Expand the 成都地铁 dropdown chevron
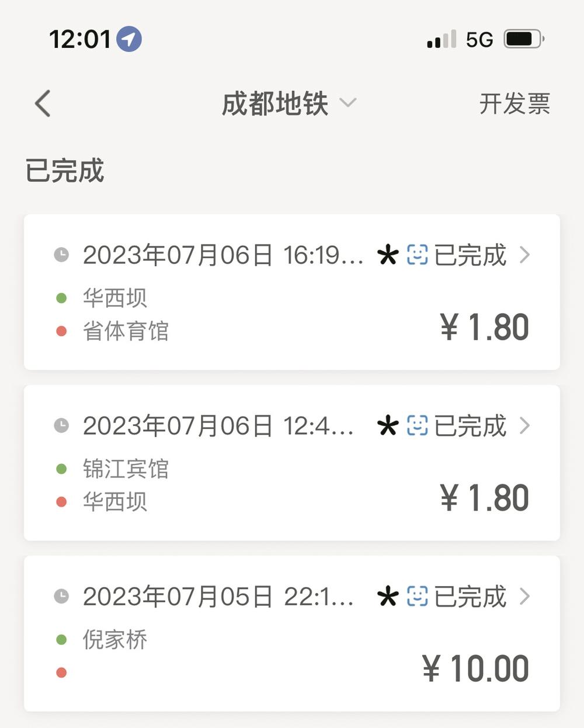Screen dimensions: 584x728 click(348, 103)
